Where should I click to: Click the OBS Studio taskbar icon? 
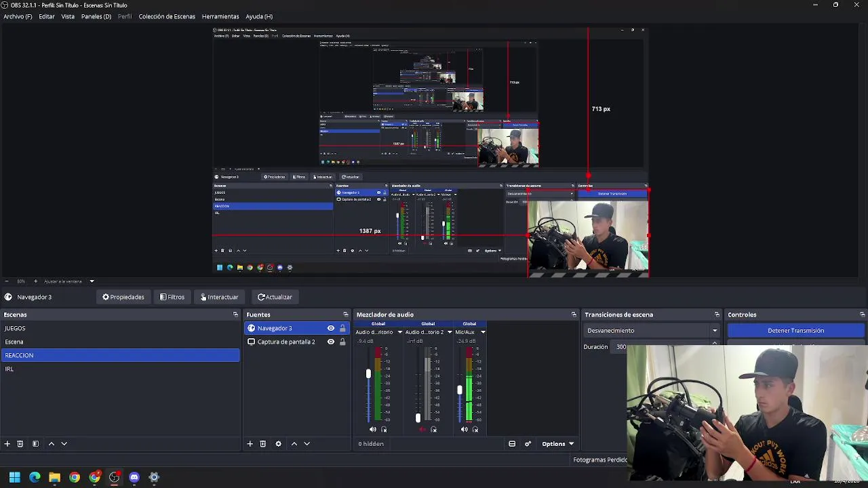114,477
